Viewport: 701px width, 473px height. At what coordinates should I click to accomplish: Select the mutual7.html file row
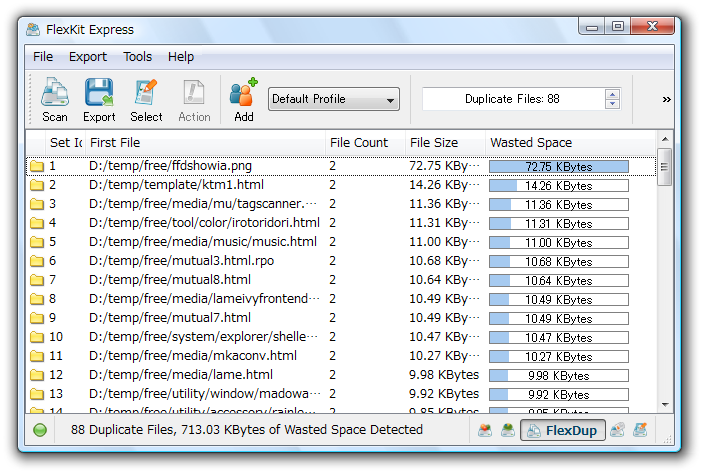pyautogui.click(x=341, y=318)
